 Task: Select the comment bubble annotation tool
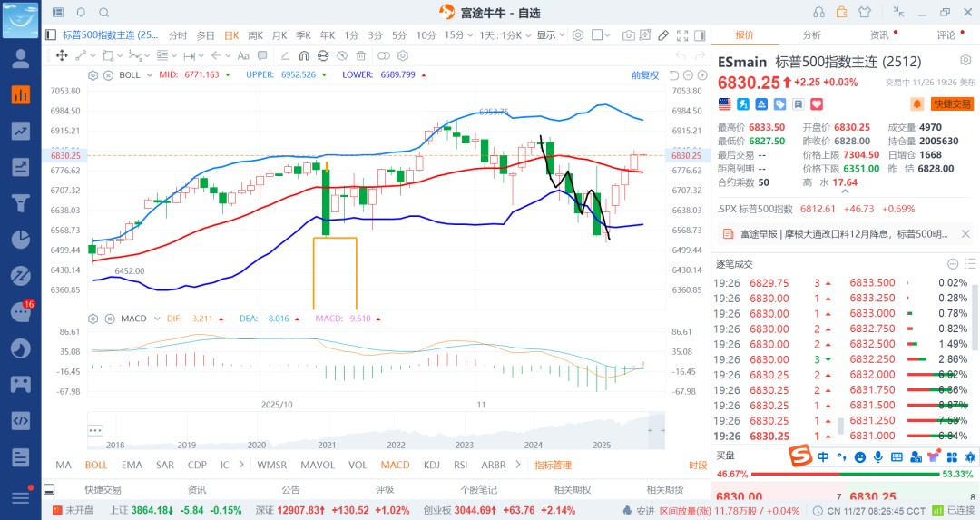[x=262, y=55]
